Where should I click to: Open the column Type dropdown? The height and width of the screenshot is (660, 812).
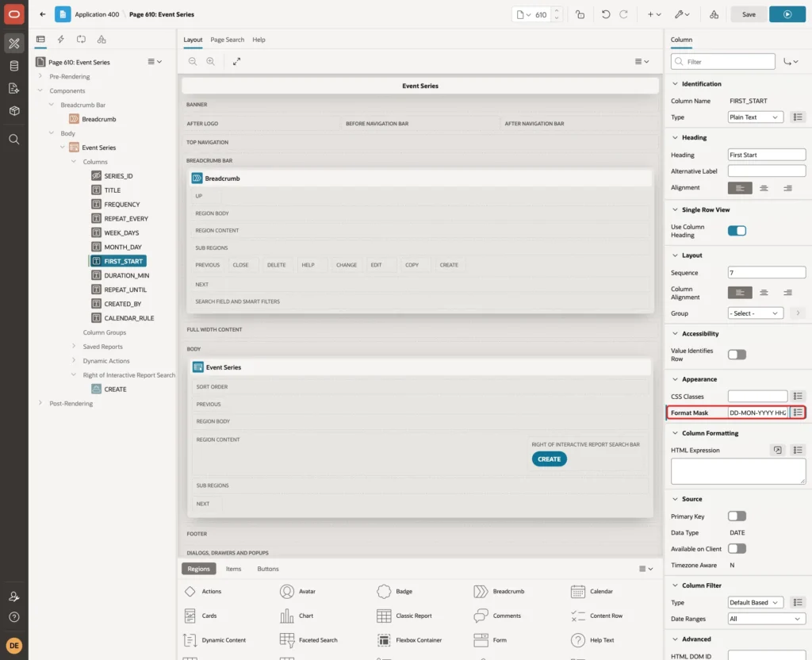(755, 117)
